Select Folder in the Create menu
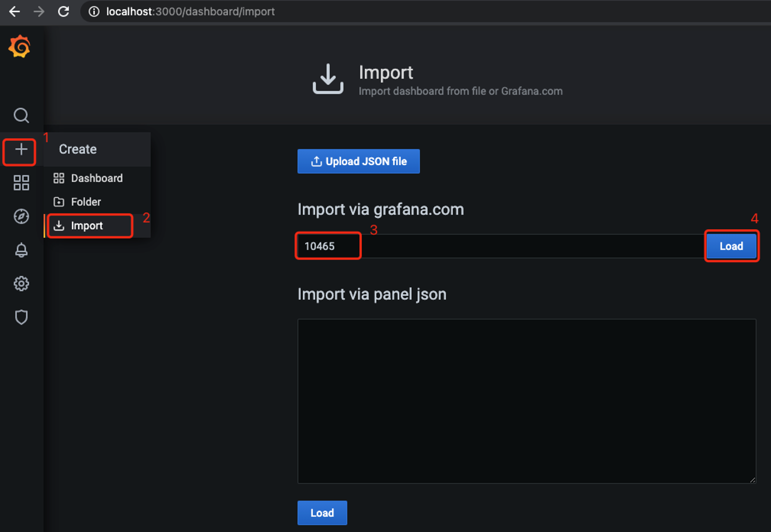The height and width of the screenshot is (532, 771). click(x=97, y=201)
